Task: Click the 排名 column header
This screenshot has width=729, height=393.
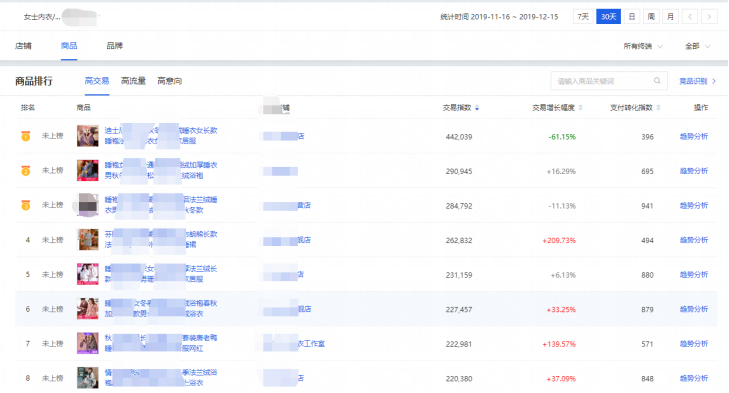Action: [28, 108]
